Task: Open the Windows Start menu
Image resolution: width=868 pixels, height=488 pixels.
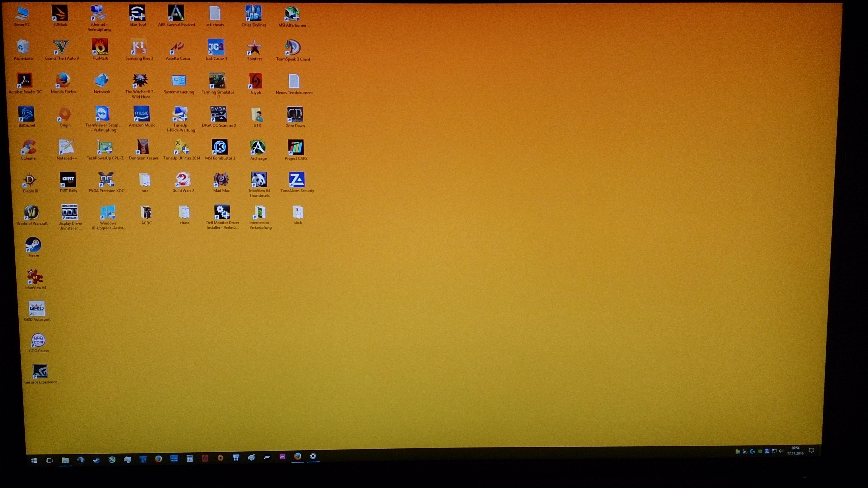Action: coord(34,460)
